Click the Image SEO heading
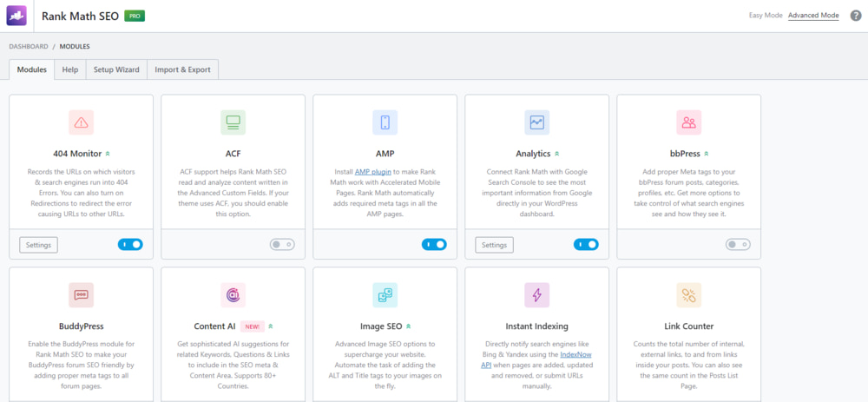The height and width of the screenshot is (402, 868). point(381,326)
